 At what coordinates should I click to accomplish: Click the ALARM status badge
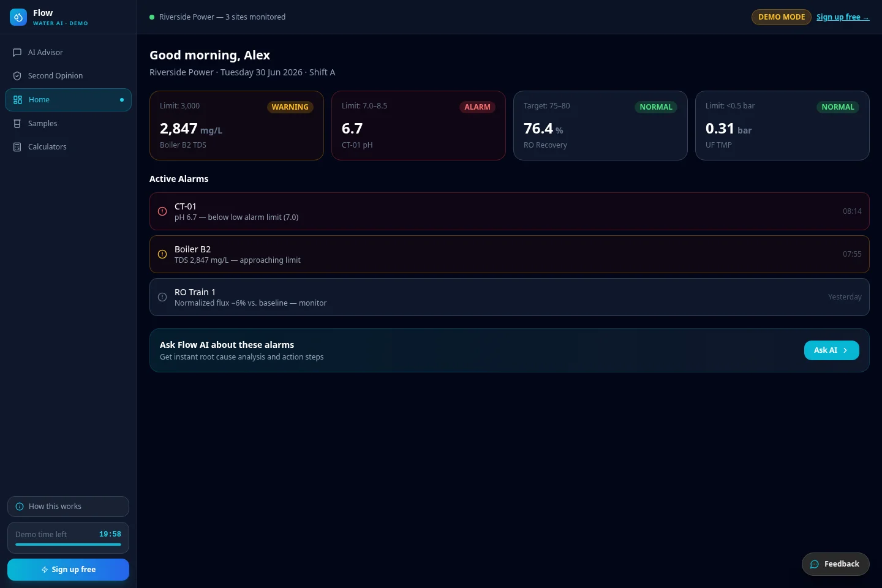477,107
